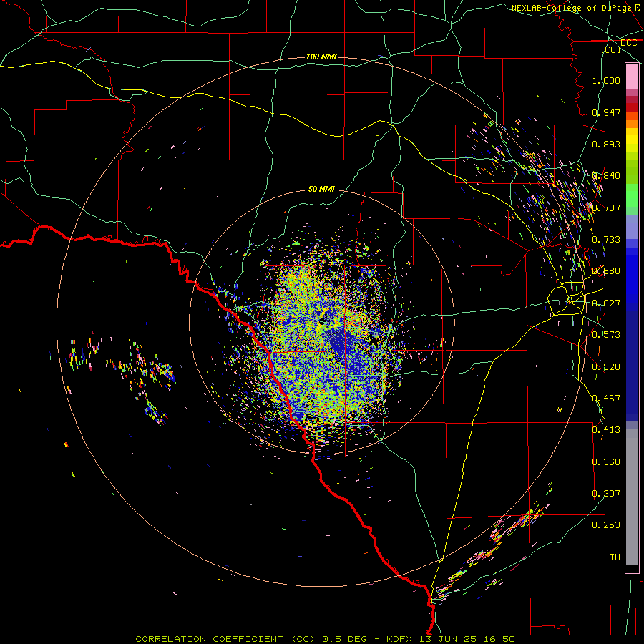This screenshot has height=644, width=644.
Task: Click the gray low-value segment of the color bar
Action: pos(632,497)
